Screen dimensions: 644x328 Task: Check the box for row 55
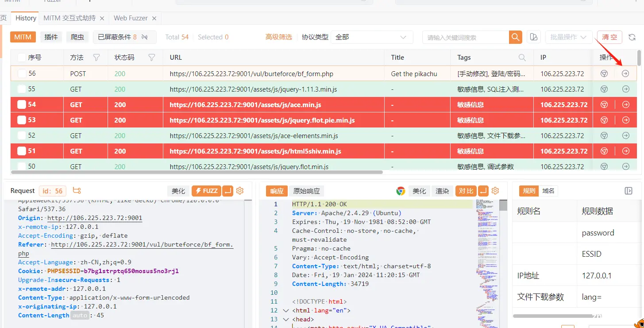coord(22,89)
